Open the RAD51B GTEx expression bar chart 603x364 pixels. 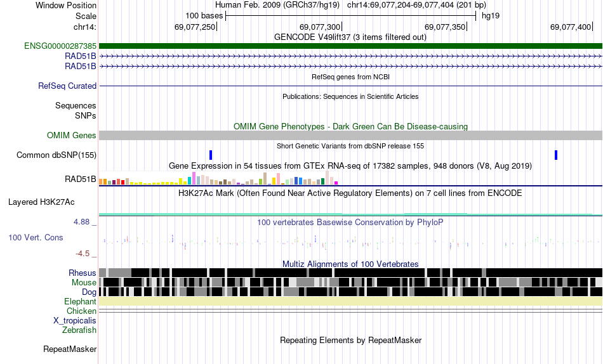click(x=218, y=178)
